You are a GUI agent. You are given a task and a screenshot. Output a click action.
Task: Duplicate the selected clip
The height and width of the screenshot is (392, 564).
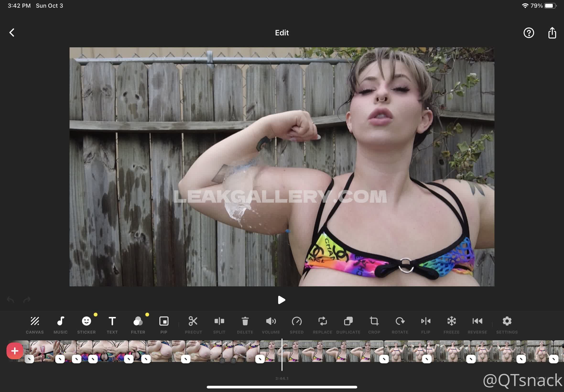point(348,325)
